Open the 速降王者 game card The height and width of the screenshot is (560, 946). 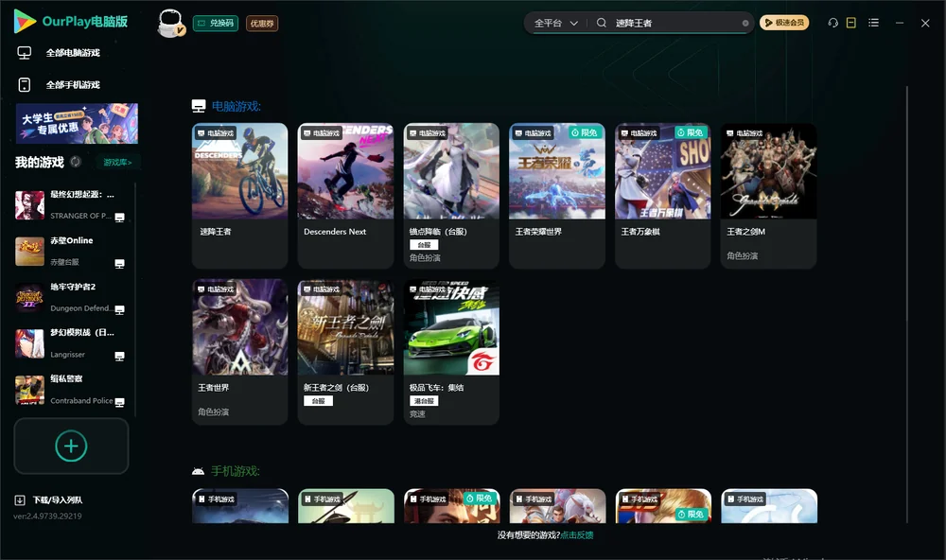[x=240, y=196]
